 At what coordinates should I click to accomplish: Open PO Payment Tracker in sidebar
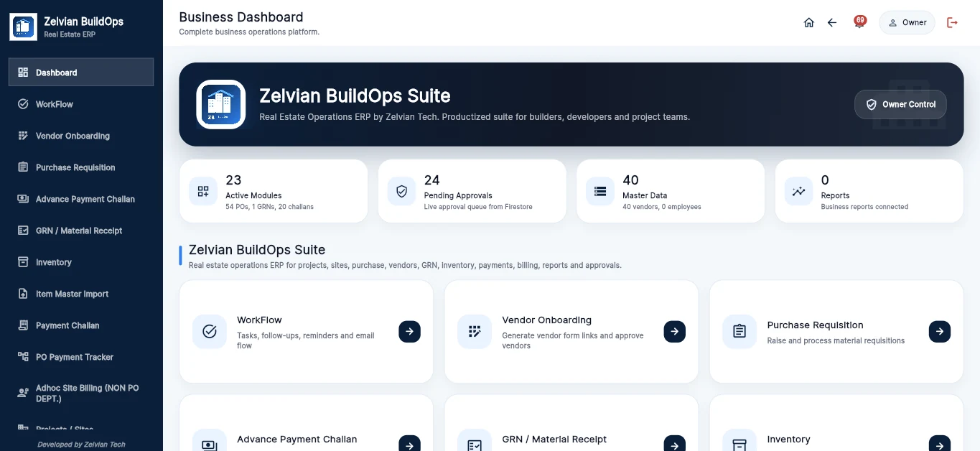point(81,357)
